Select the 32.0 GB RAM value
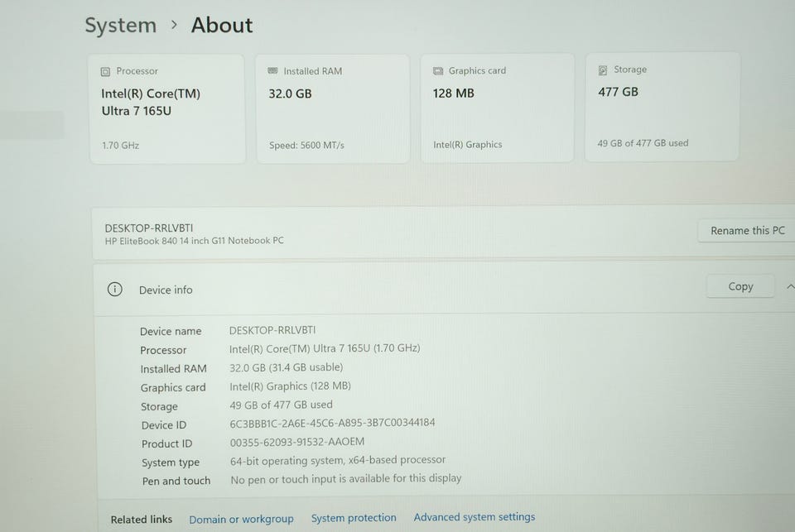This screenshot has width=795, height=532. 290,93
